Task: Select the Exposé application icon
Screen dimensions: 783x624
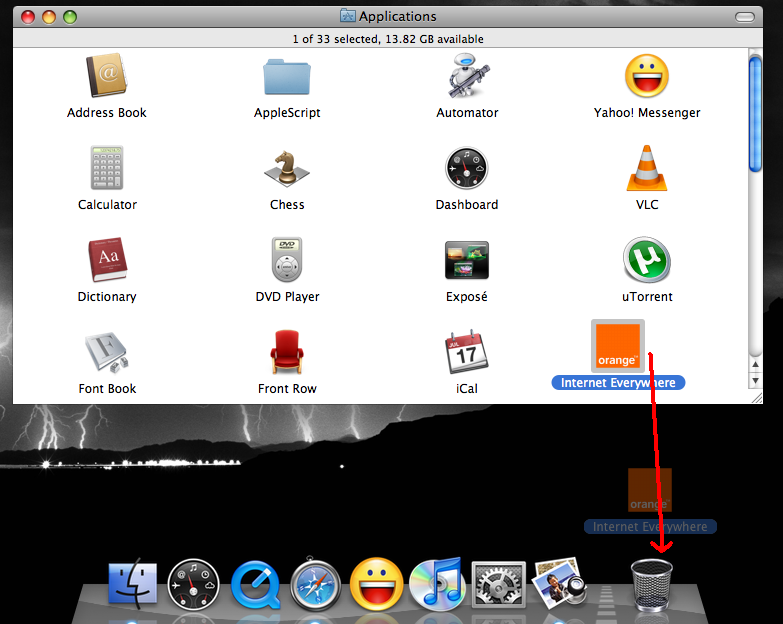Action: point(466,260)
